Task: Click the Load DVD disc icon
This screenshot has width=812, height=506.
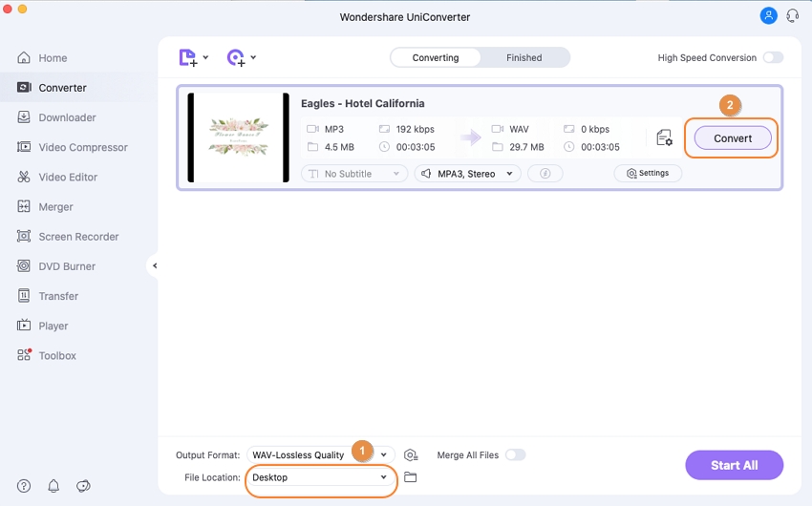Action: pos(236,58)
